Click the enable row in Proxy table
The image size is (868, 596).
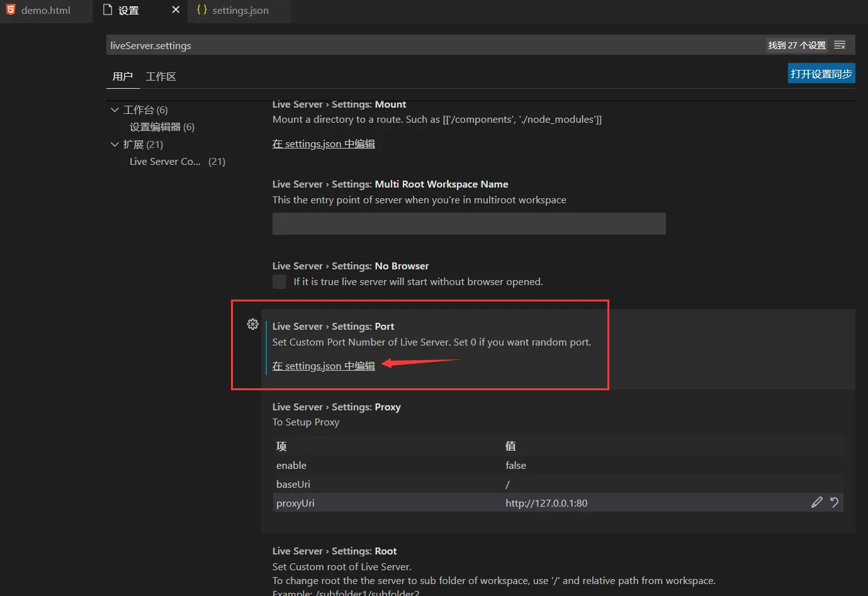[x=558, y=465]
